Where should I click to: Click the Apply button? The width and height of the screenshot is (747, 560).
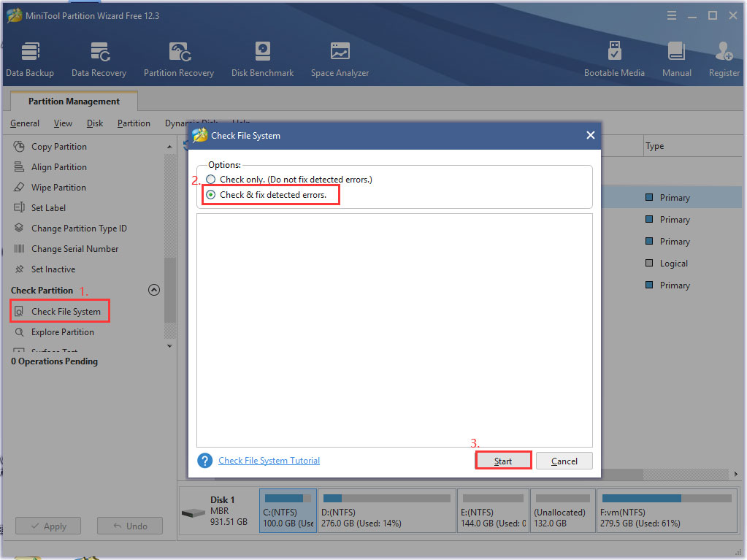pyautogui.click(x=48, y=526)
